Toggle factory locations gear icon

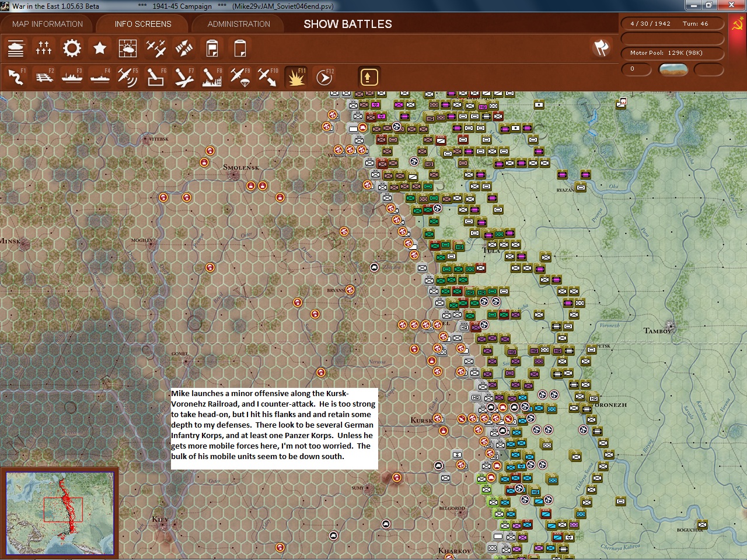[72, 48]
